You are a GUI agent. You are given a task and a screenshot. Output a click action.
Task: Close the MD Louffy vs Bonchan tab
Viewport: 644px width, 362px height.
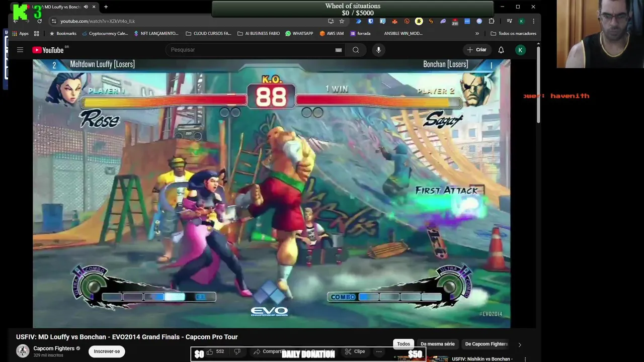click(94, 7)
